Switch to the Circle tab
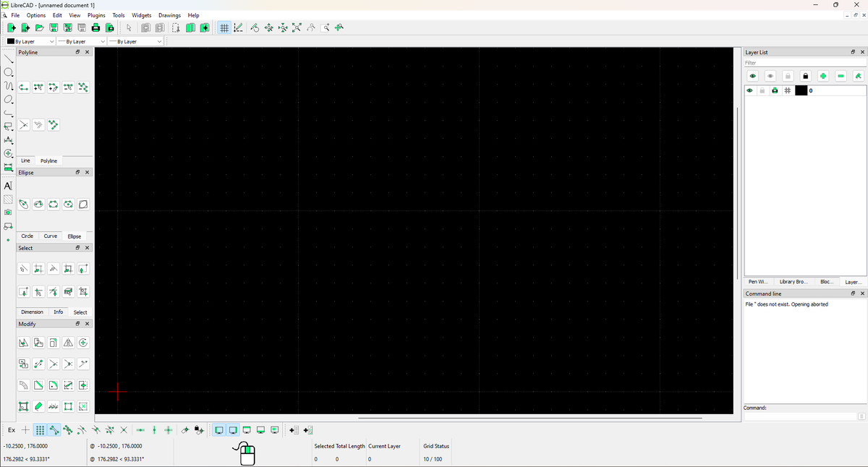 pos(27,236)
